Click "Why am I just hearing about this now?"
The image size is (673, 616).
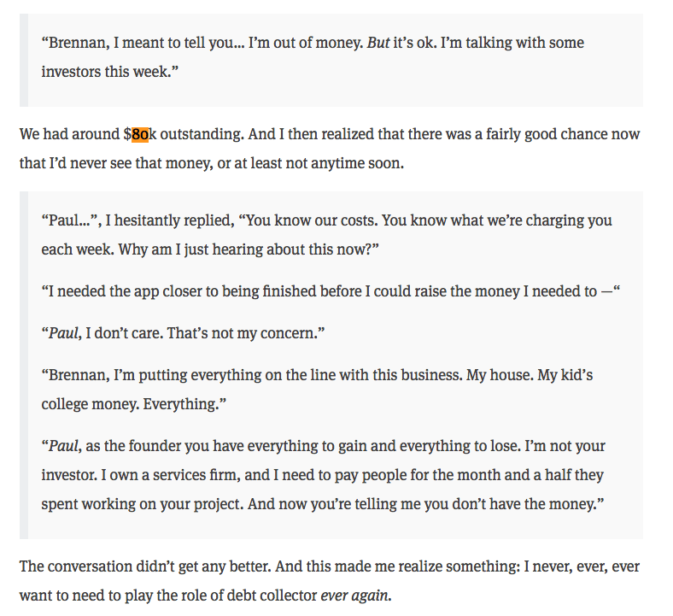(249, 249)
